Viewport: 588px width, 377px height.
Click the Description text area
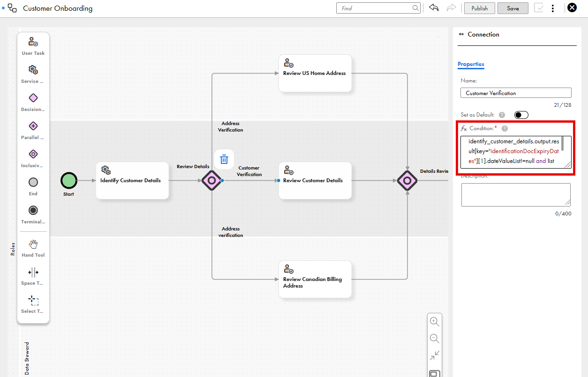tap(516, 194)
